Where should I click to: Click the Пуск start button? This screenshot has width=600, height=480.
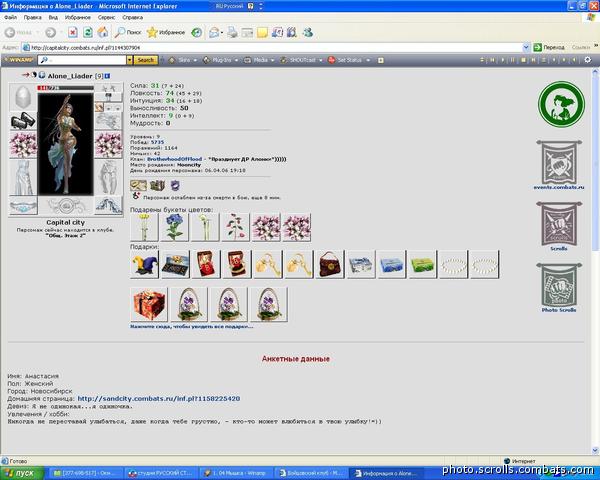click(22, 473)
